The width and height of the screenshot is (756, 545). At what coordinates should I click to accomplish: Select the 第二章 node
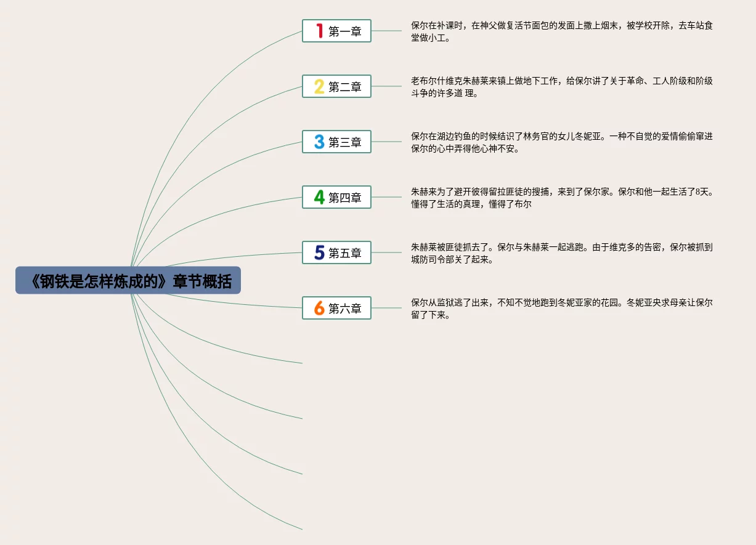pyautogui.click(x=336, y=86)
